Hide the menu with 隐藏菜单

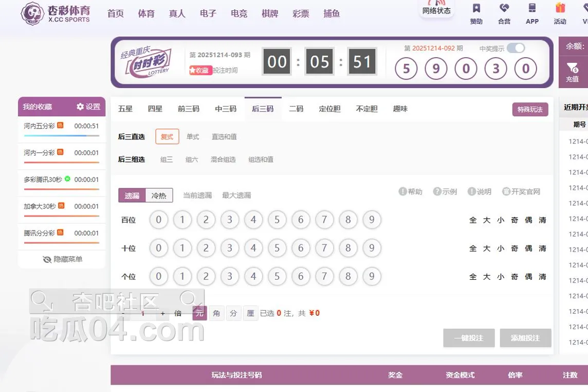pos(62,259)
